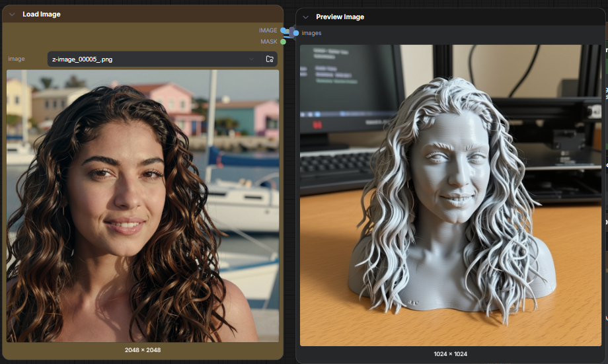
Task: Click empty canvas below Load Image node
Action: 143,362
